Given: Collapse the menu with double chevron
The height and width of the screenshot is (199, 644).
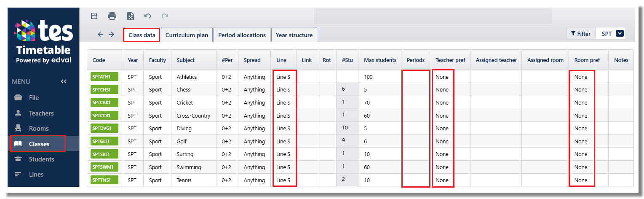Looking at the screenshot, I should pos(64,81).
